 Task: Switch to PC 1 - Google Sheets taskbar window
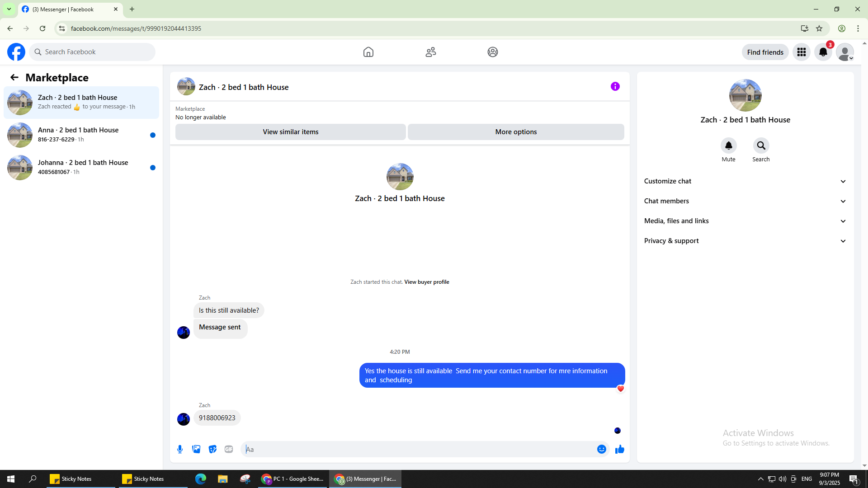pos(292,479)
